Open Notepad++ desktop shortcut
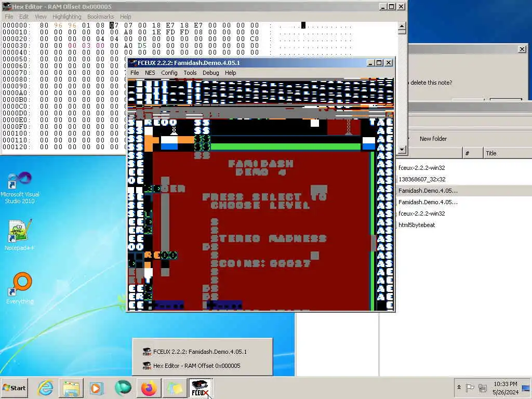 coord(20,235)
